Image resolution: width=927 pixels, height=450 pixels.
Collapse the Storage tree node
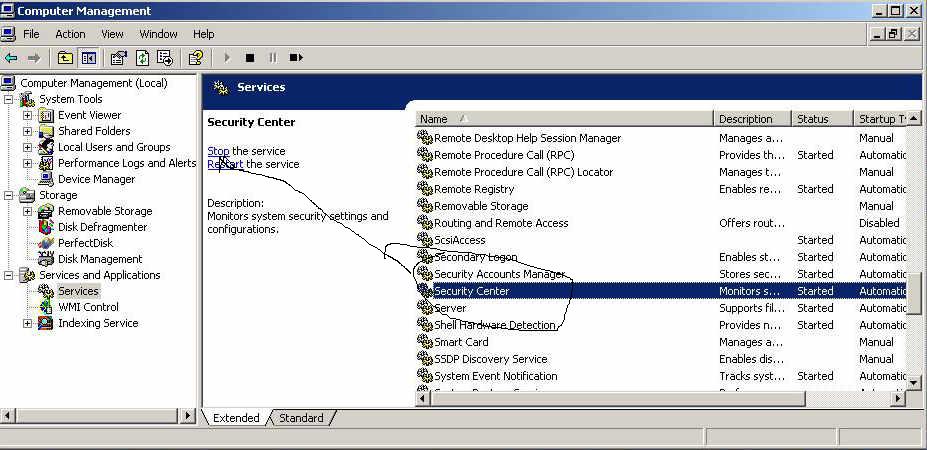tap(8, 195)
